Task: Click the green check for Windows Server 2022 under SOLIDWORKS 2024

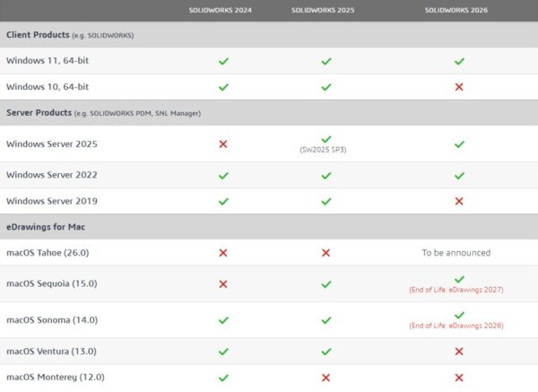Action: [x=223, y=176]
